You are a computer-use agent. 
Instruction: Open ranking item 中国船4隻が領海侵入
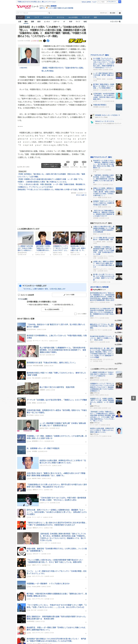point(100,105)
